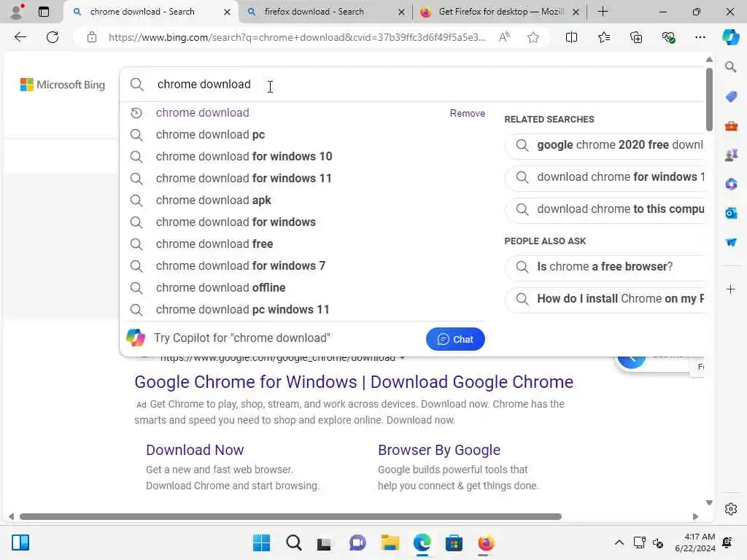Open a new tab with plus

(x=603, y=12)
